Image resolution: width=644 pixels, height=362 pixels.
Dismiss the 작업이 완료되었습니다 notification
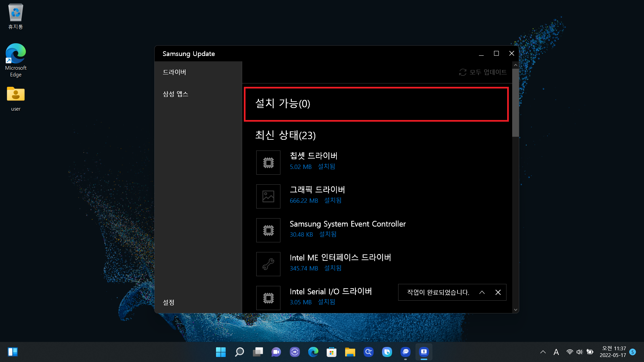[x=498, y=292]
